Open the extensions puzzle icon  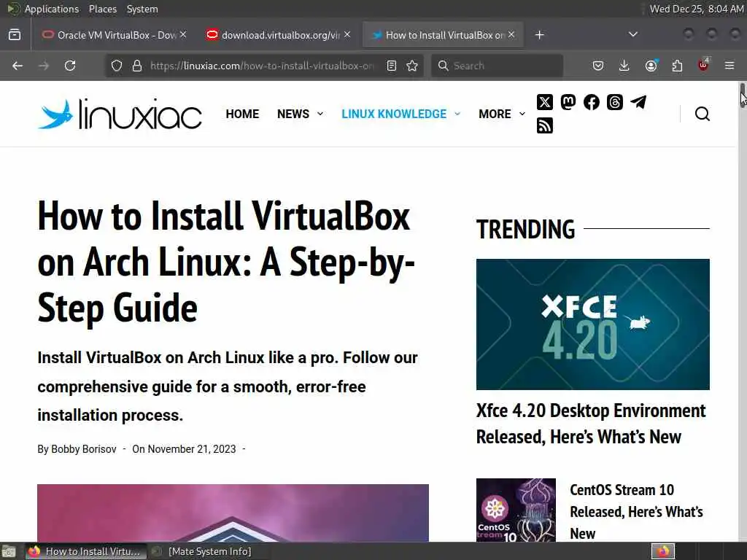tap(677, 66)
